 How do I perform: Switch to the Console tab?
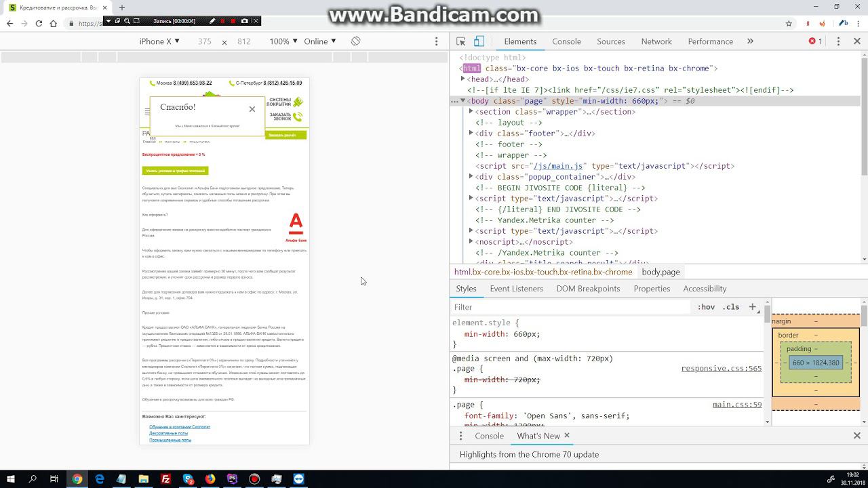tap(566, 41)
